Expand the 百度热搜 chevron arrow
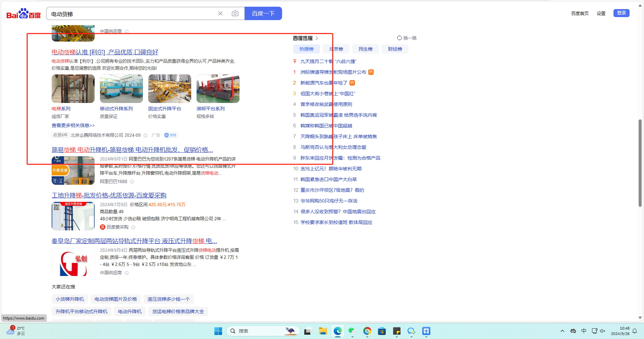Viewport: 644px width, 339px height. point(317,38)
